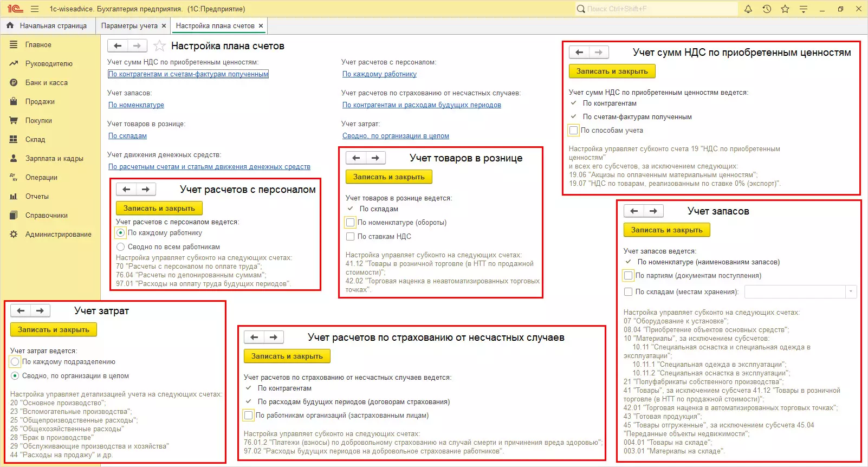
Task: Click back arrow in Учет товаров в рознице panel
Action: point(356,158)
